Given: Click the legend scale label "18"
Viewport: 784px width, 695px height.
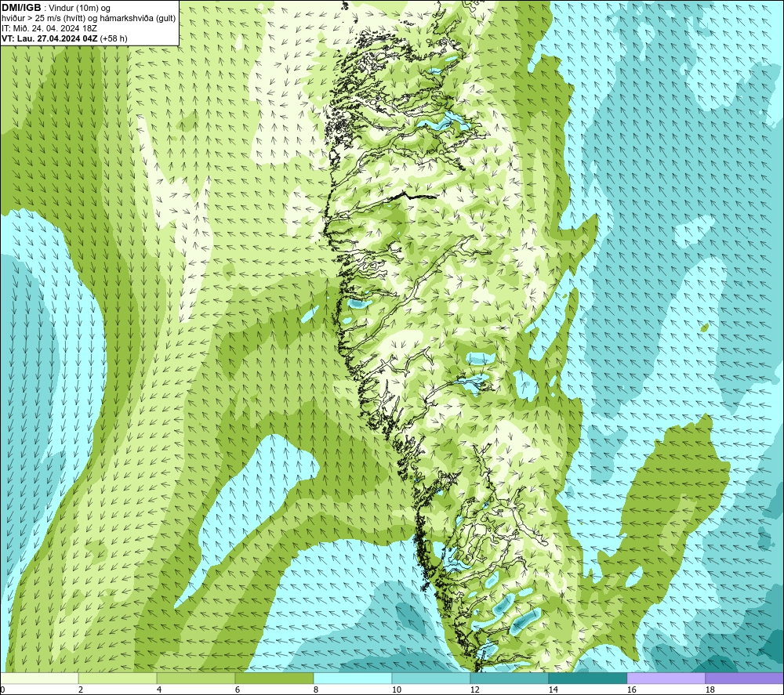Looking at the screenshot, I should (710, 690).
